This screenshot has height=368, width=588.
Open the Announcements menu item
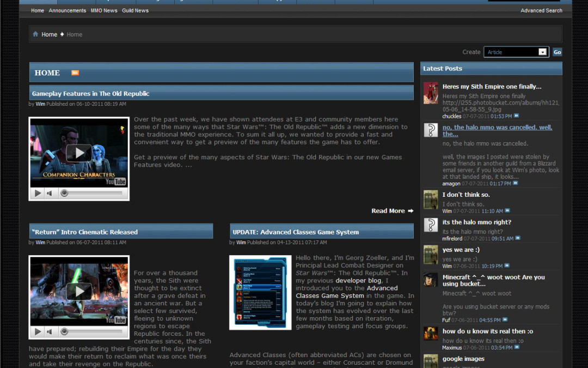click(x=68, y=10)
